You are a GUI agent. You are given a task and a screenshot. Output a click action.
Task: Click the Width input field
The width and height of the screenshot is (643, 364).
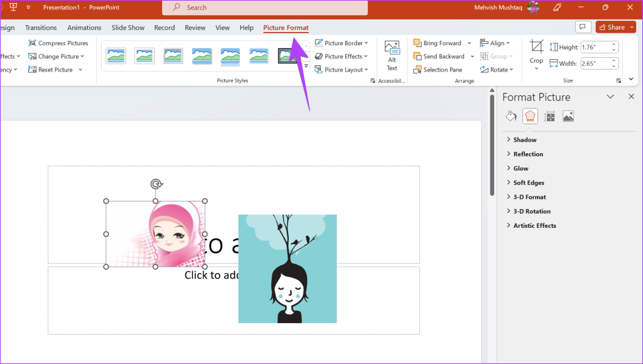pyautogui.click(x=595, y=63)
